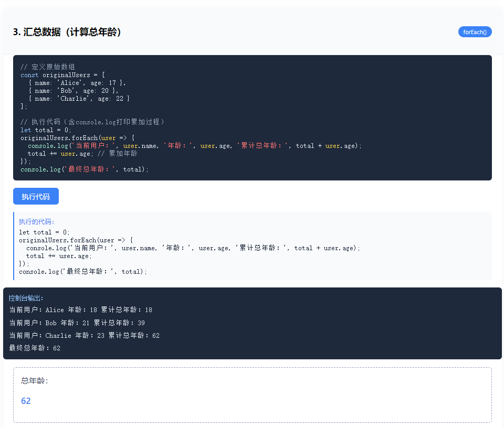This screenshot has height=427, width=504.
Task: Click the blue result value 62
Action: [26, 401]
